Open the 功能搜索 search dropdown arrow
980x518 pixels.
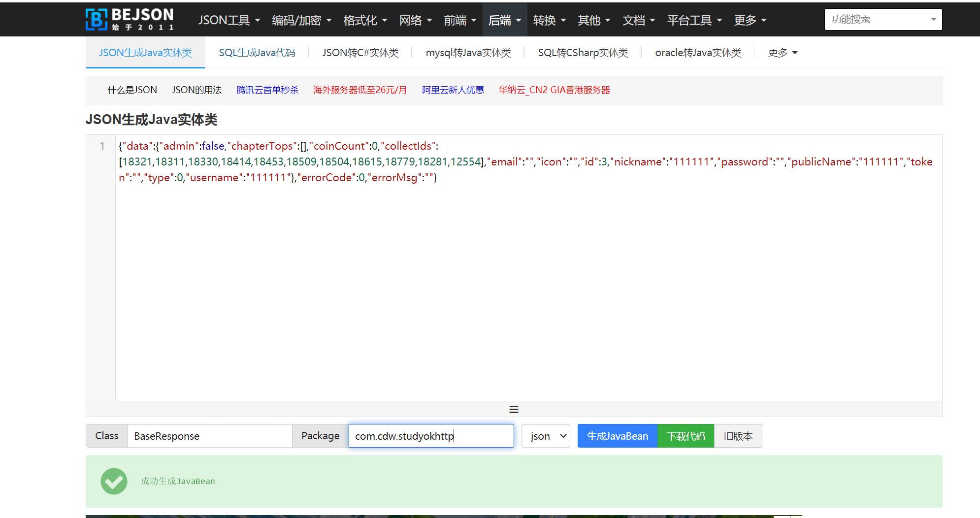[934, 19]
